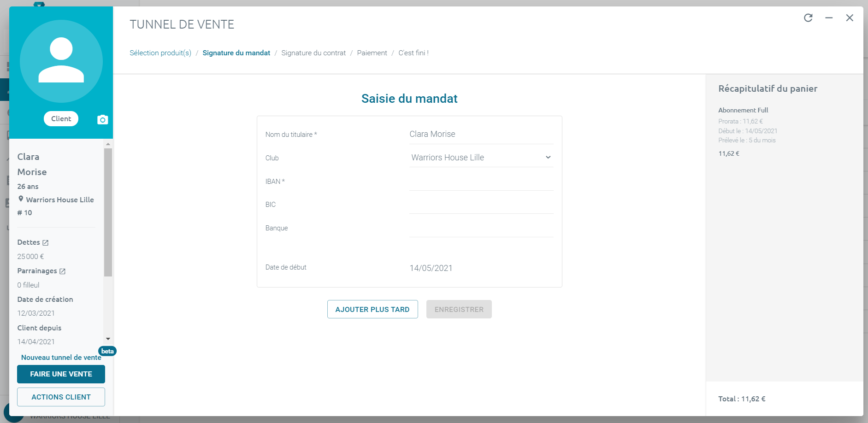Click the creation date 12/03/2021
The height and width of the screenshot is (423, 868).
[36, 313]
